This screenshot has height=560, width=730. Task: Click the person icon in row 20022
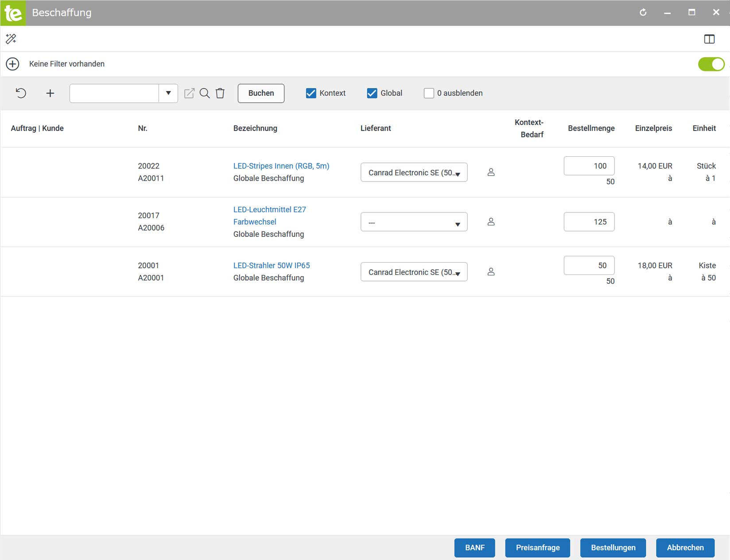491,172
